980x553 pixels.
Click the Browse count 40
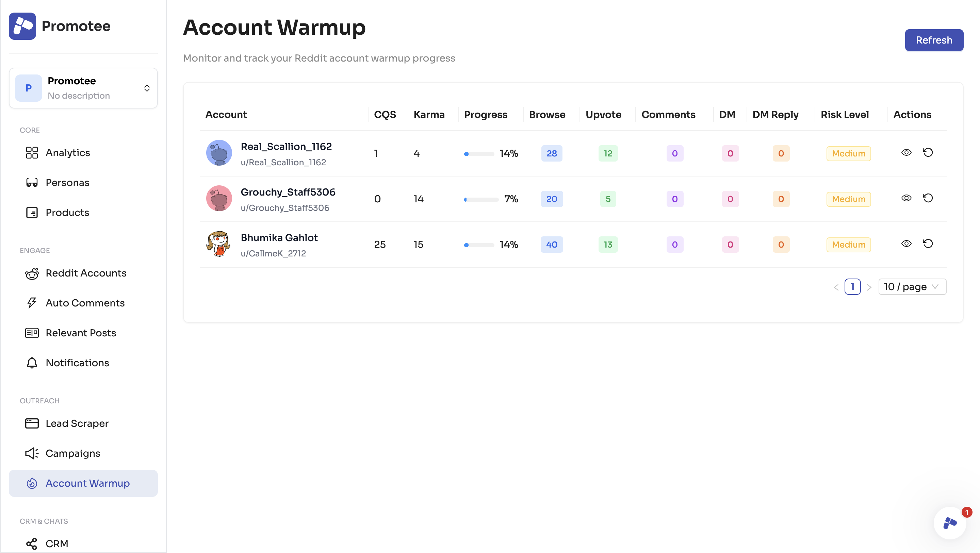point(552,245)
